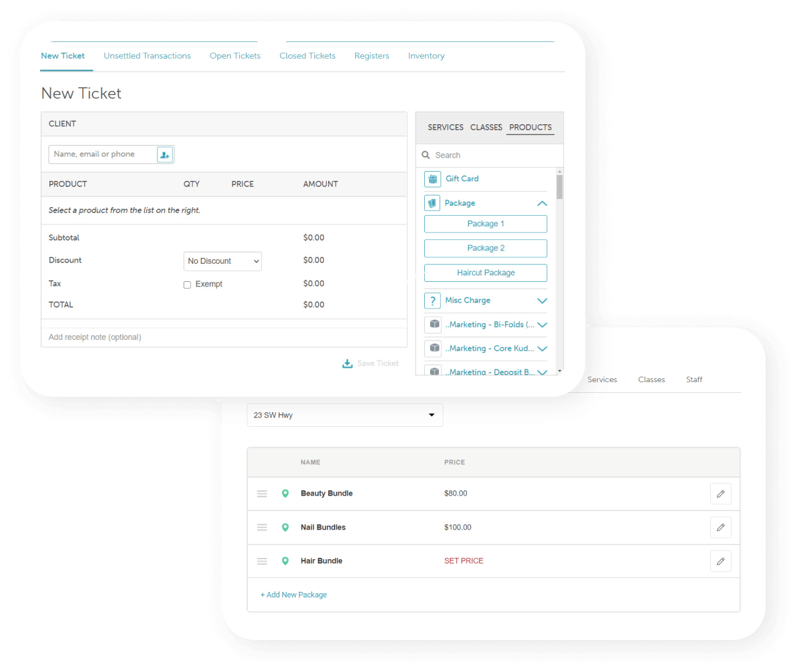Expand the Marketing Core Kud chevron

pos(542,349)
